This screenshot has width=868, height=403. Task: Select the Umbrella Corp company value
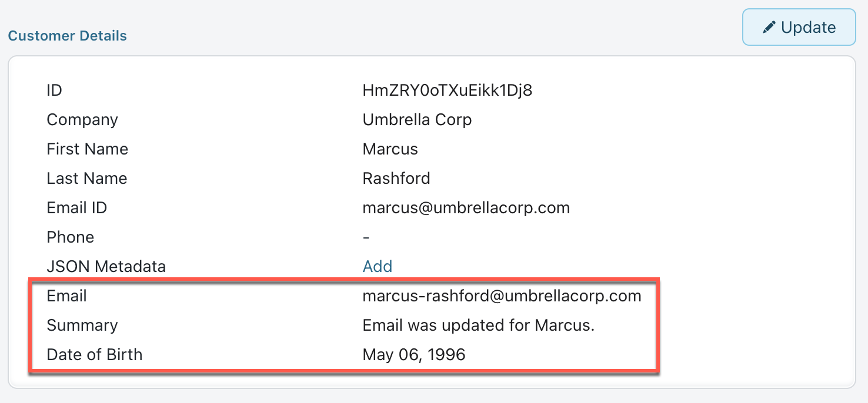pyautogui.click(x=417, y=120)
